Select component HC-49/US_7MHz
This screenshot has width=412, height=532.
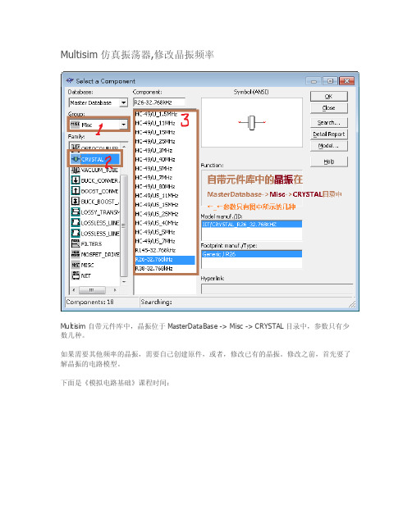(x=155, y=241)
